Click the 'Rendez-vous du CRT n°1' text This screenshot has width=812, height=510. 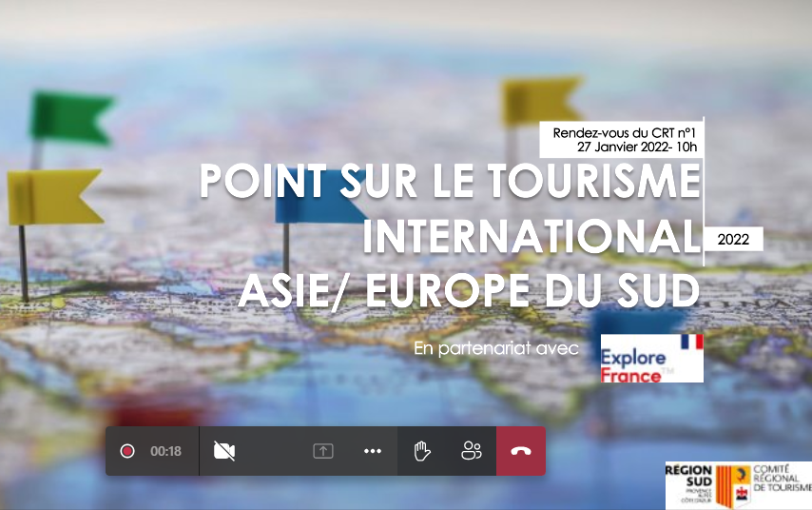pyautogui.click(x=625, y=133)
